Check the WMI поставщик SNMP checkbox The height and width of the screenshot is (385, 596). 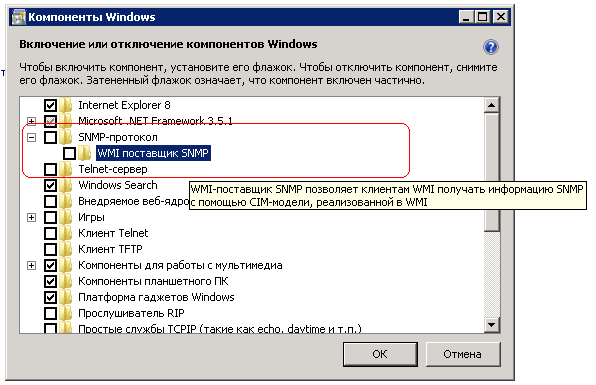click(x=69, y=153)
